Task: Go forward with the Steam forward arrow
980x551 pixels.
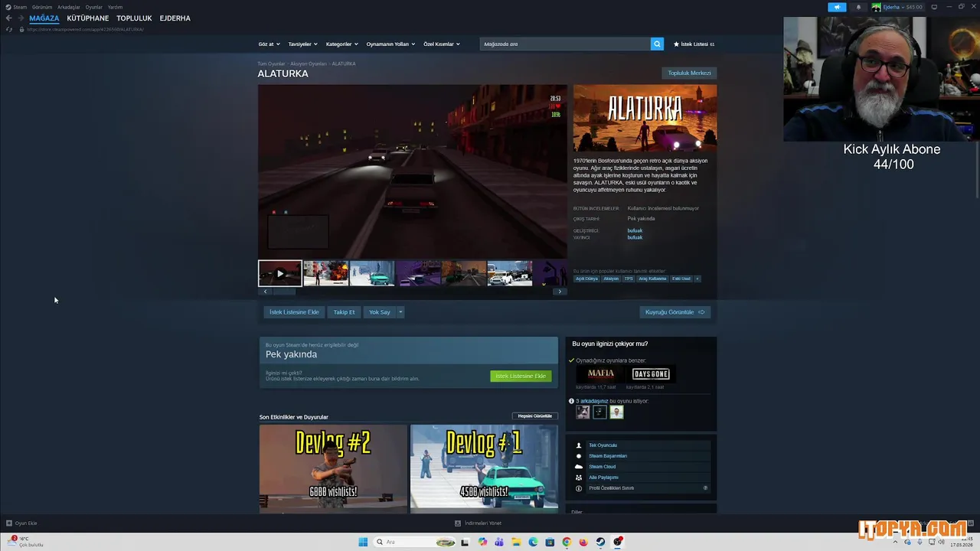Action: (x=19, y=18)
